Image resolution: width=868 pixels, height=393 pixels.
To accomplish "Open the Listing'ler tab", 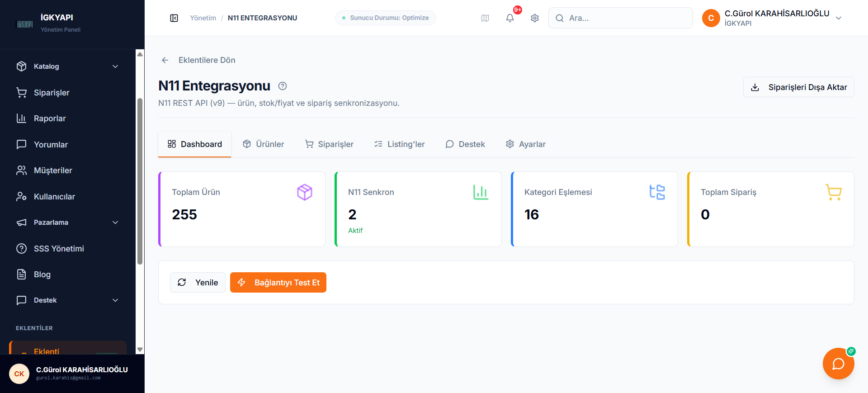I will pos(399,144).
